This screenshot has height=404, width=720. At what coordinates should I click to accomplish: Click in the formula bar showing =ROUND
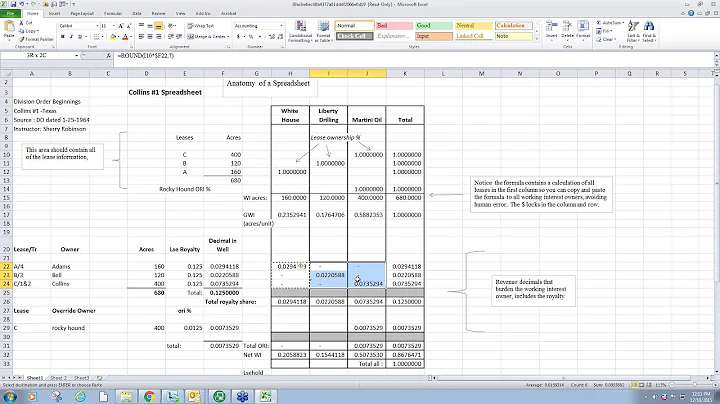point(413,56)
